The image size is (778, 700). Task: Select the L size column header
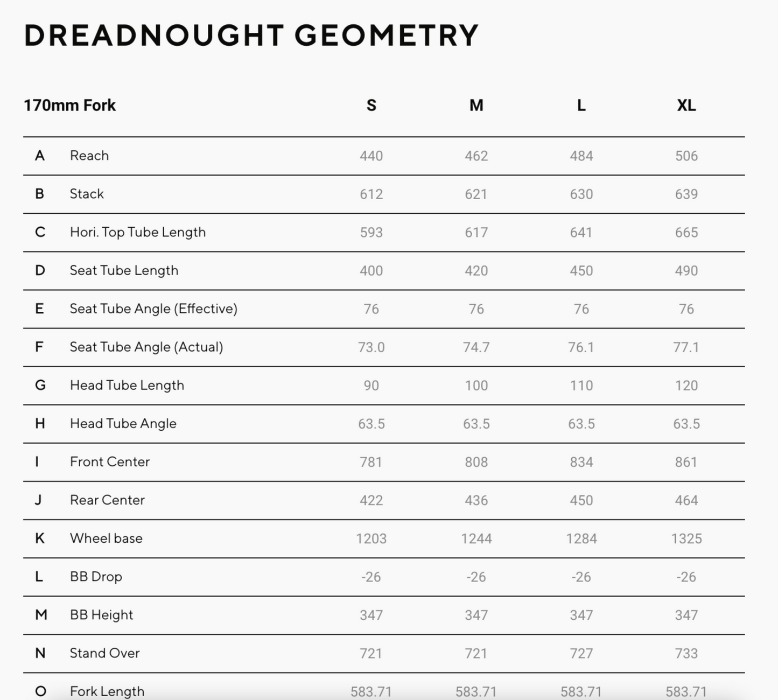pos(581,105)
